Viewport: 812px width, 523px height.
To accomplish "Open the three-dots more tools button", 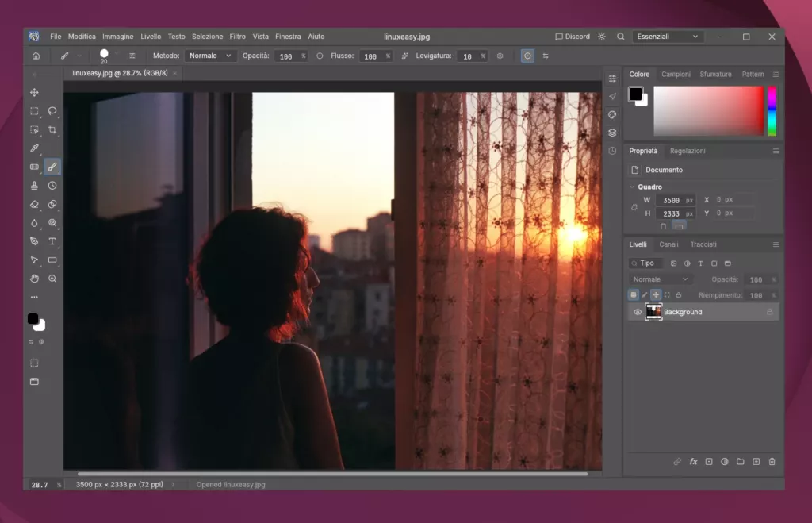I will (x=34, y=297).
